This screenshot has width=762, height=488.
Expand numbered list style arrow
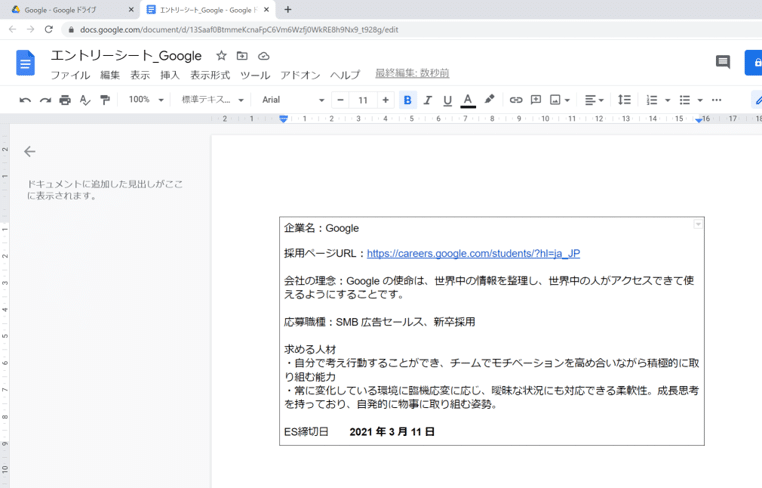668,101
